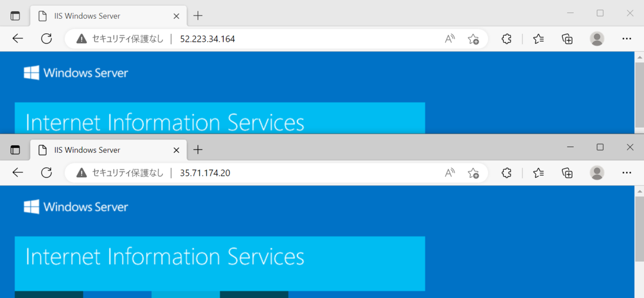The image size is (644, 298).
Task: Click the scroll up arrow in the top window
Action: (x=639, y=57)
